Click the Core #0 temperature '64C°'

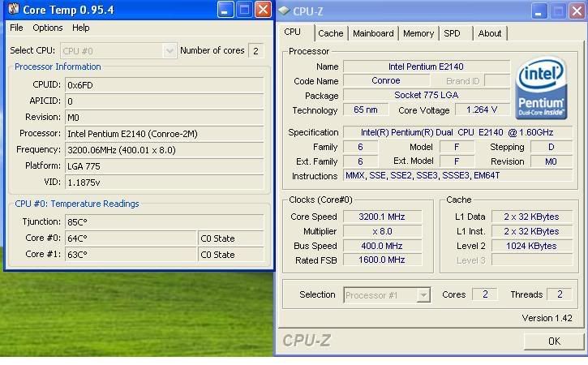click(x=131, y=238)
